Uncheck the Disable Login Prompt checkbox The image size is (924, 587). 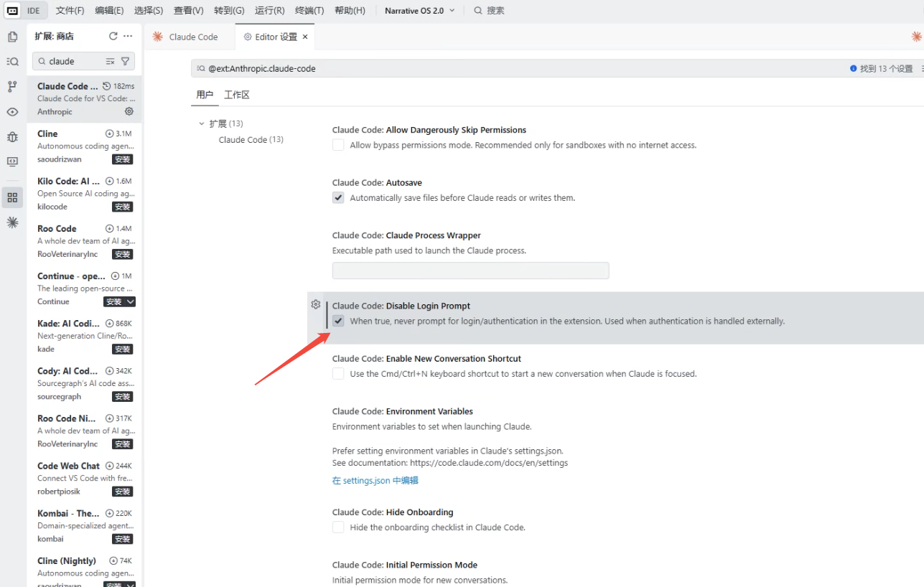tap(338, 321)
